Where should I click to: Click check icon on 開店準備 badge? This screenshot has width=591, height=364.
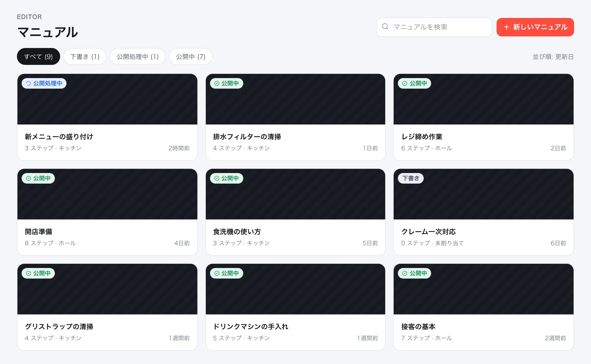(28, 178)
